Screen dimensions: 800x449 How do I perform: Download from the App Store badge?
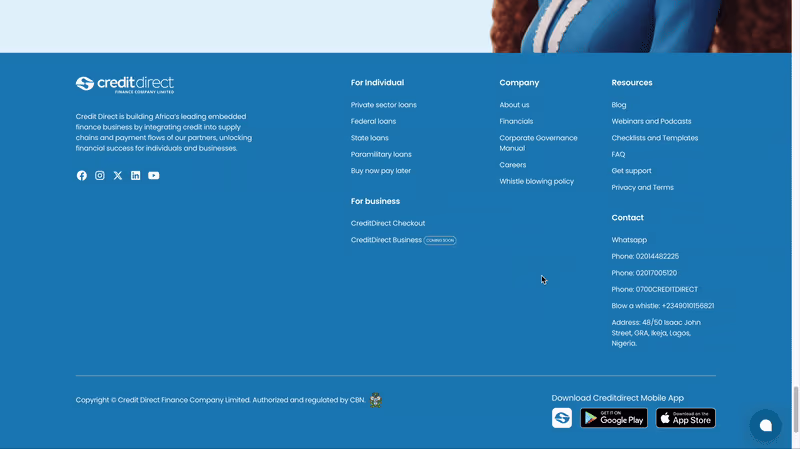pyautogui.click(x=686, y=418)
